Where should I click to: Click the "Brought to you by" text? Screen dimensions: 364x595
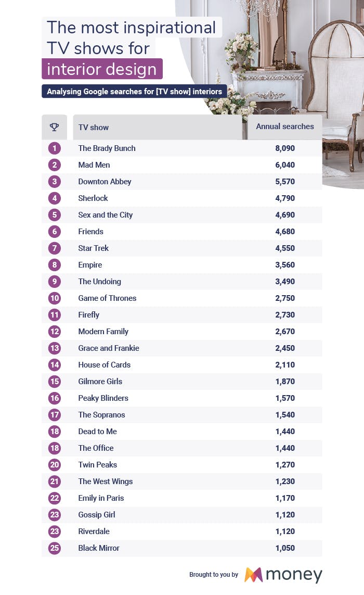pyautogui.click(x=214, y=575)
